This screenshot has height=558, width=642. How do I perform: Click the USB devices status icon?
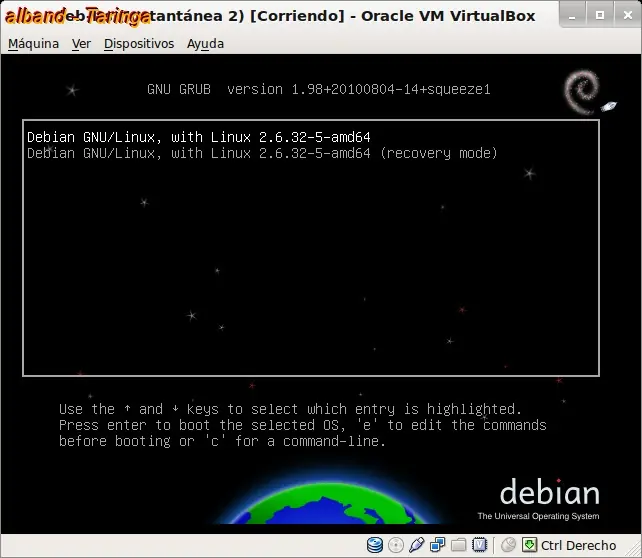(x=416, y=545)
